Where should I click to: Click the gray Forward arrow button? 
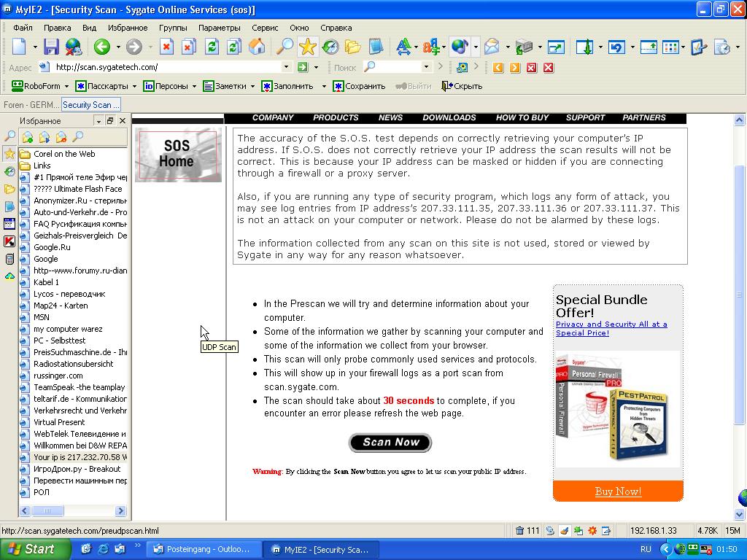pos(134,47)
